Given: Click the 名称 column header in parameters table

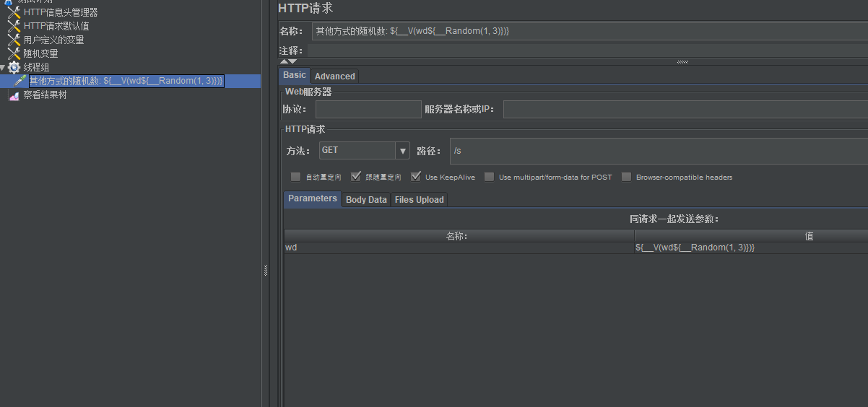Looking at the screenshot, I should pyautogui.click(x=459, y=236).
